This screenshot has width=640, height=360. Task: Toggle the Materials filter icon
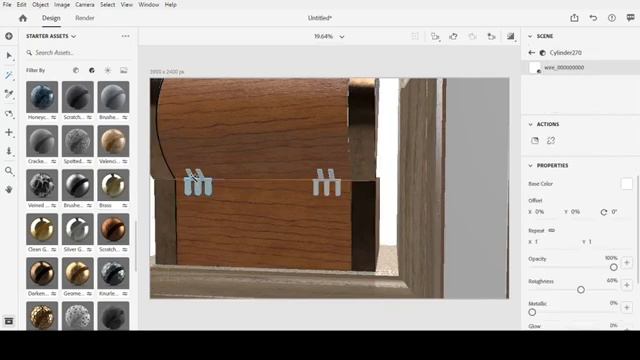click(92, 70)
